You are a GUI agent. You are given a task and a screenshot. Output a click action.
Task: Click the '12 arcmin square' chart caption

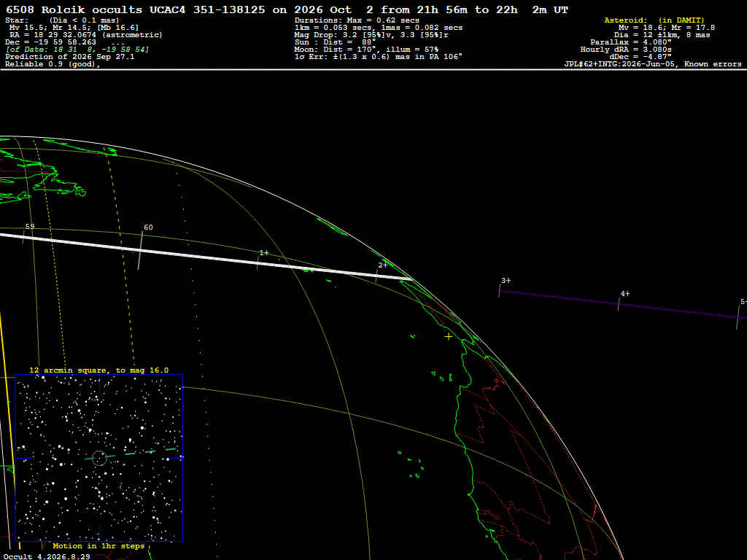99,370
